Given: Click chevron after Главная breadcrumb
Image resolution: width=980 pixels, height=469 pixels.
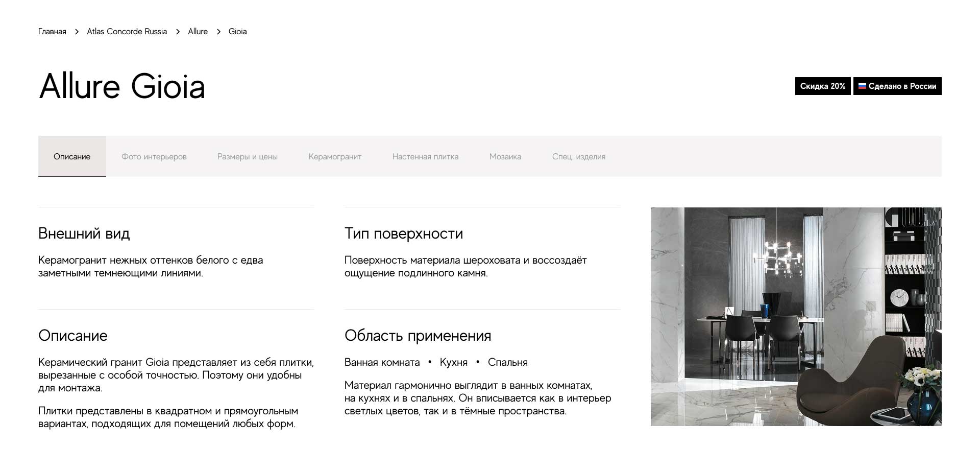Looking at the screenshot, I should (x=77, y=32).
